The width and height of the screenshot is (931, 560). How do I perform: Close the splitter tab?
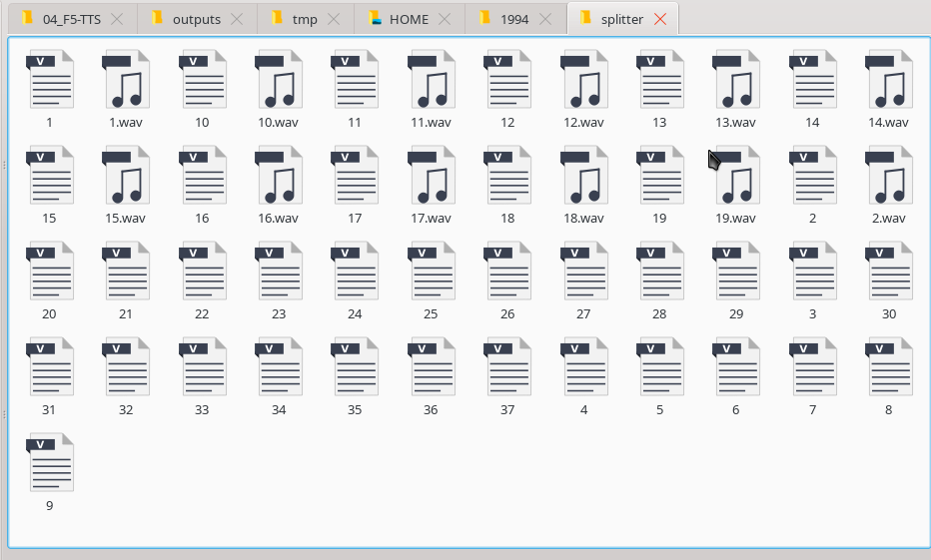[660, 19]
